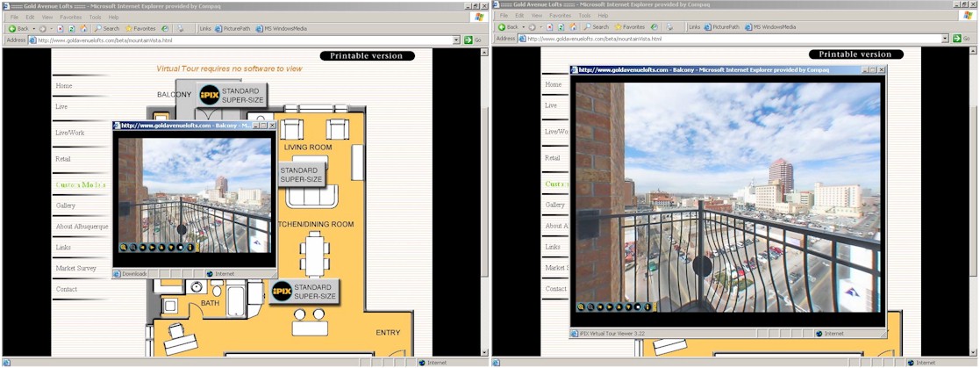
Task: Click zoom-out icon in large right IPIX viewer
Action: (x=590, y=307)
